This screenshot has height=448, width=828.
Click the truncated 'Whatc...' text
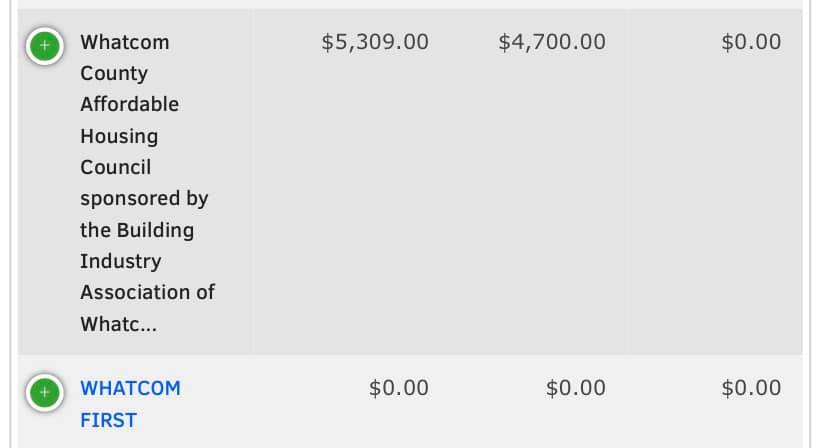118,324
